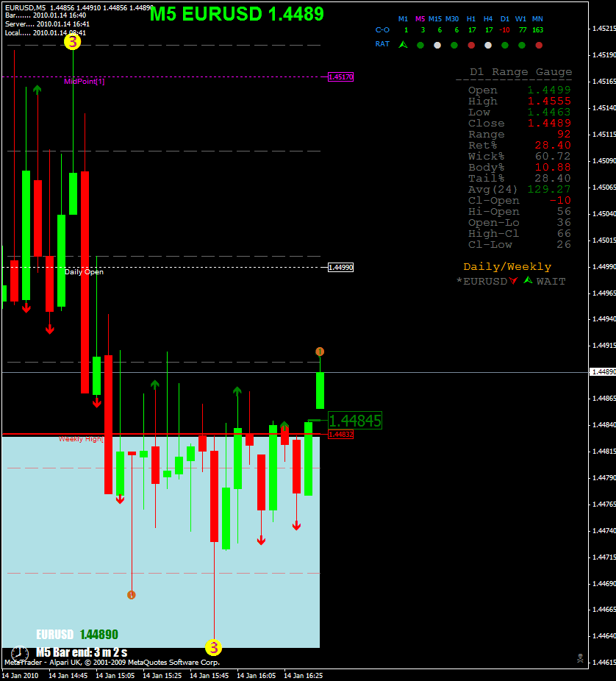Click the green RAT dot under W1
The height and width of the screenshot is (681, 616).
pyautogui.click(x=522, y=45)
